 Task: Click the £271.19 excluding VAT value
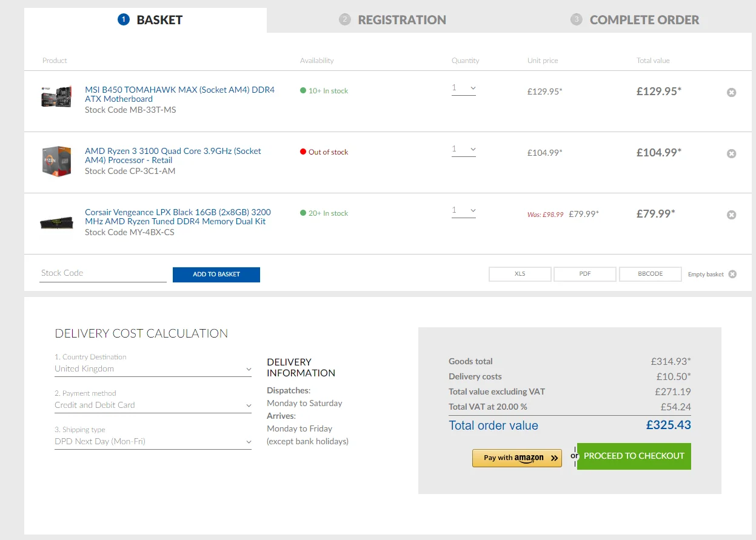tap(673, 392)
